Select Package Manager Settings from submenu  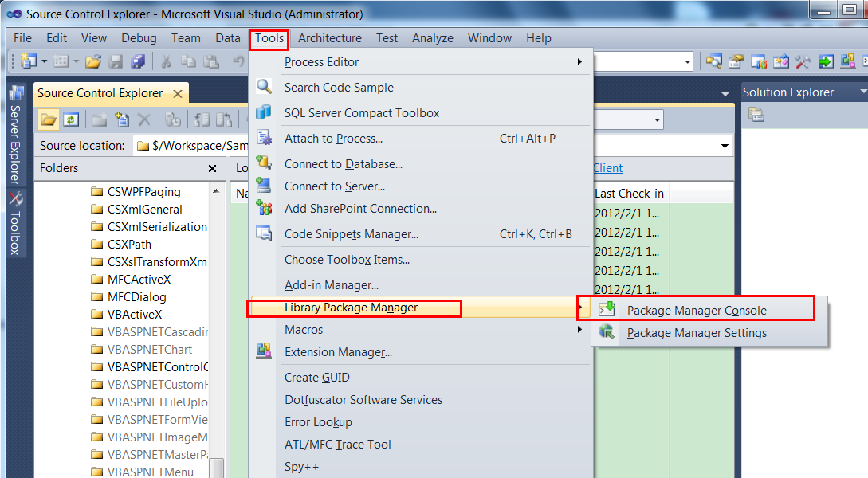click(x=696, y=332)
